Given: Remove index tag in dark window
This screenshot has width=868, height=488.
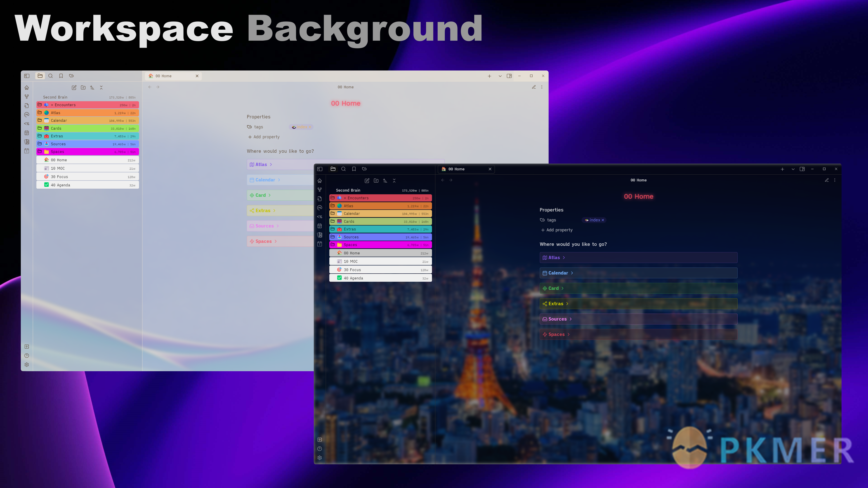Looking at the screenshot, I should pos(603,220).
